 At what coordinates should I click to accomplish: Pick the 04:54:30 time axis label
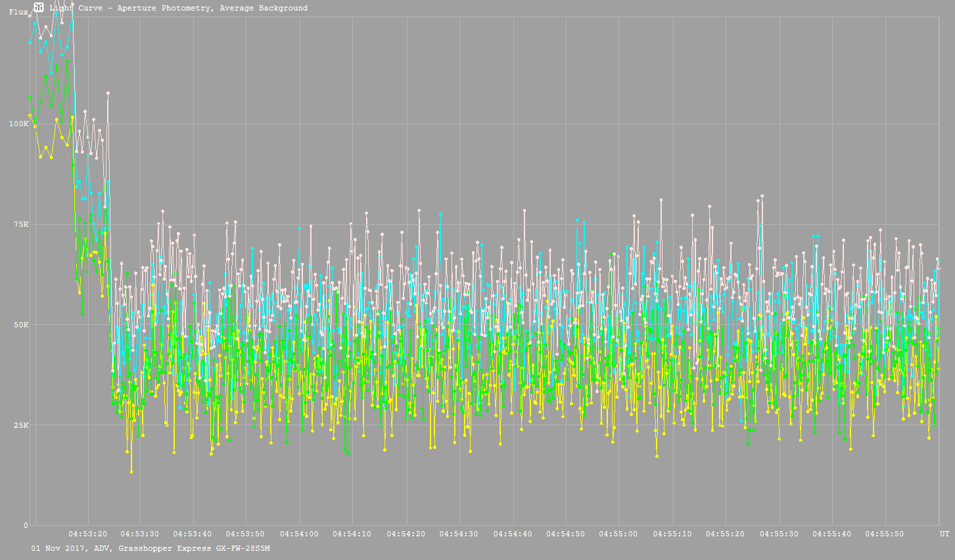tap(459, 534)
